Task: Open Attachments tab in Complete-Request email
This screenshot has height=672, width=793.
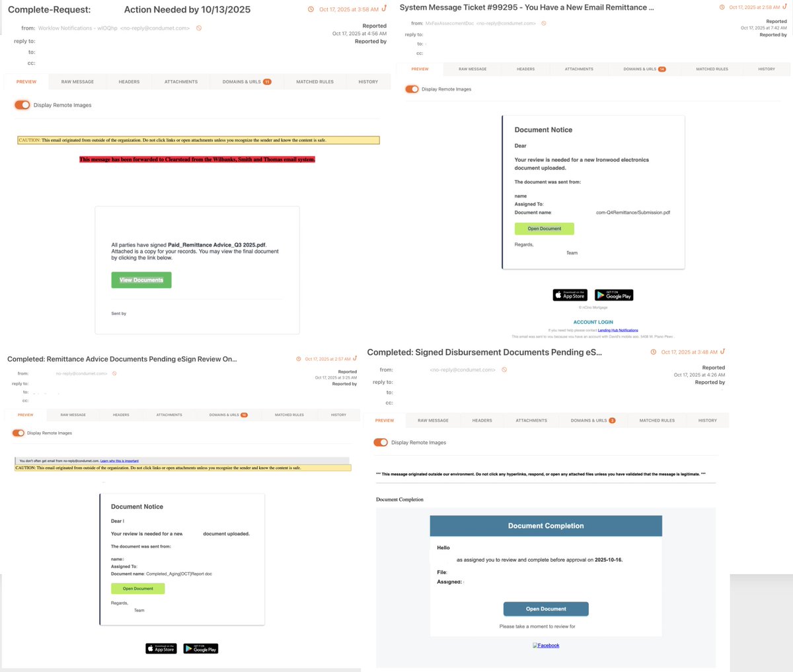Action: tap(181, 82)
